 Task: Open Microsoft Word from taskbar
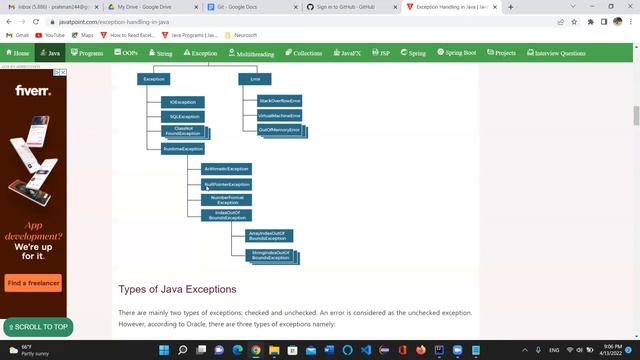(329, 350)
